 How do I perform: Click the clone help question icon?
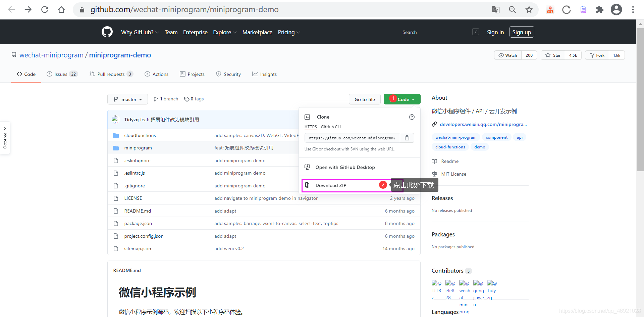[x=412, y=117]
